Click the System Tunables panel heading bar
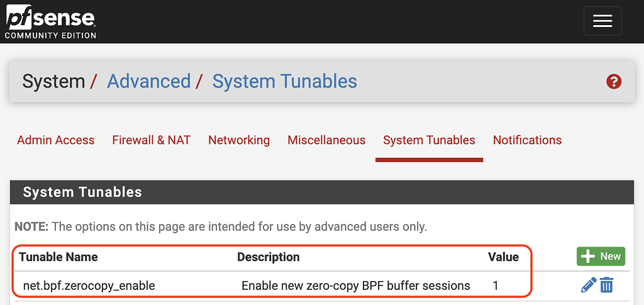The height and width of the screenshot is (305, 644). pos(321,192)
